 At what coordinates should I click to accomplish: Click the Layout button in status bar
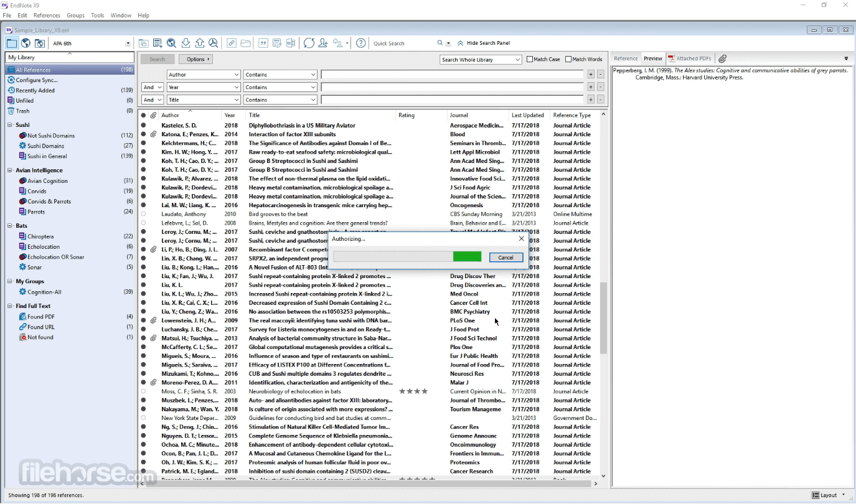(x=829, y=495)
